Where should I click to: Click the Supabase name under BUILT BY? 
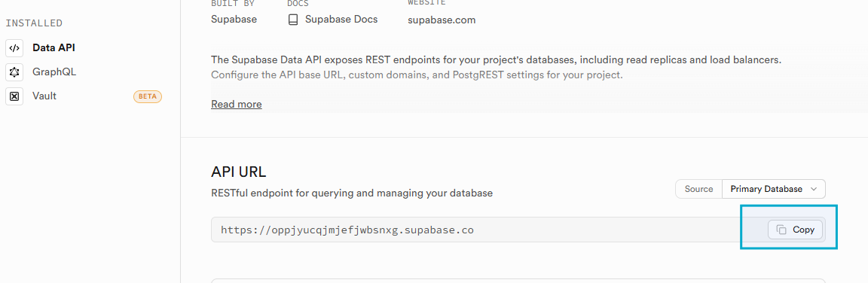[x=234, y=20]
